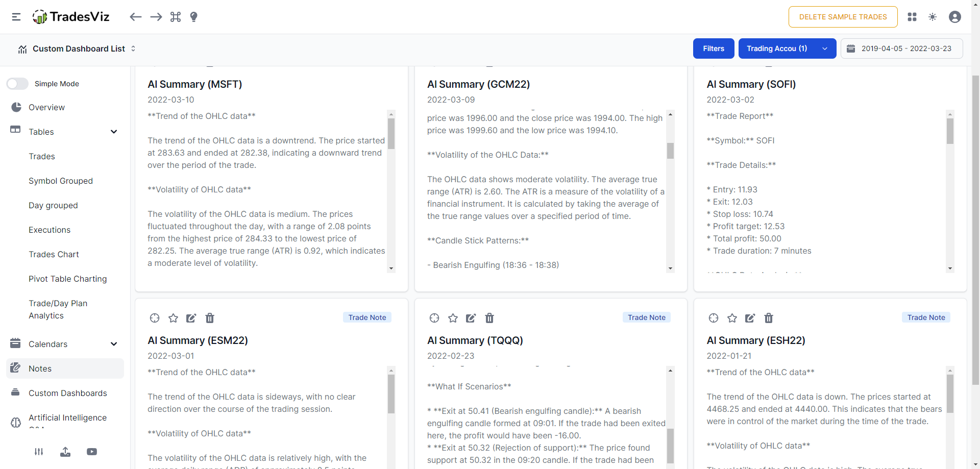
Task: Delete the ESH22 AI Summary note
Action: [769, 318]
